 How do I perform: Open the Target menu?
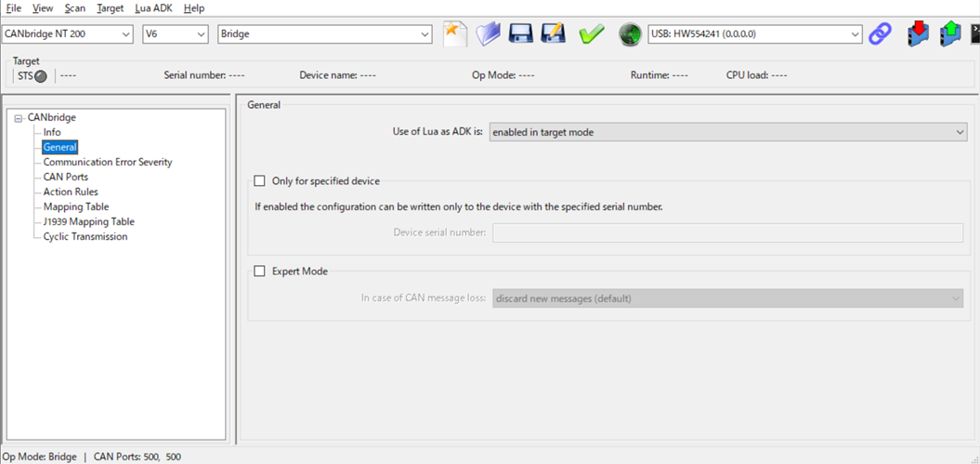111,8
